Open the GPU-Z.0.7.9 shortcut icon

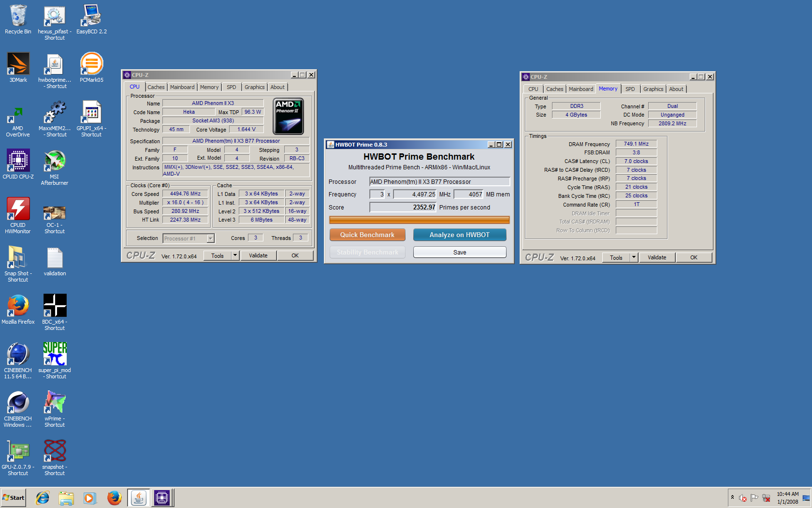[x=18, y=458]
